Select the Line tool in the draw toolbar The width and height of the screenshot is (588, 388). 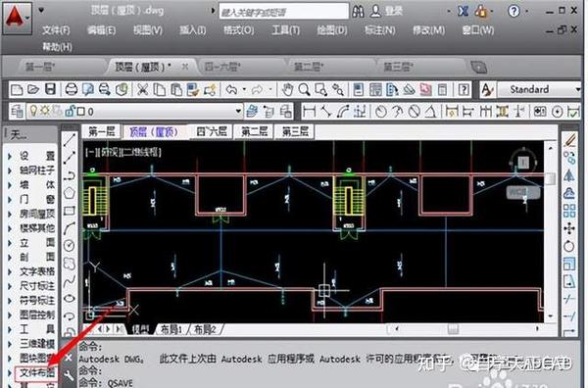pos(70,140)
